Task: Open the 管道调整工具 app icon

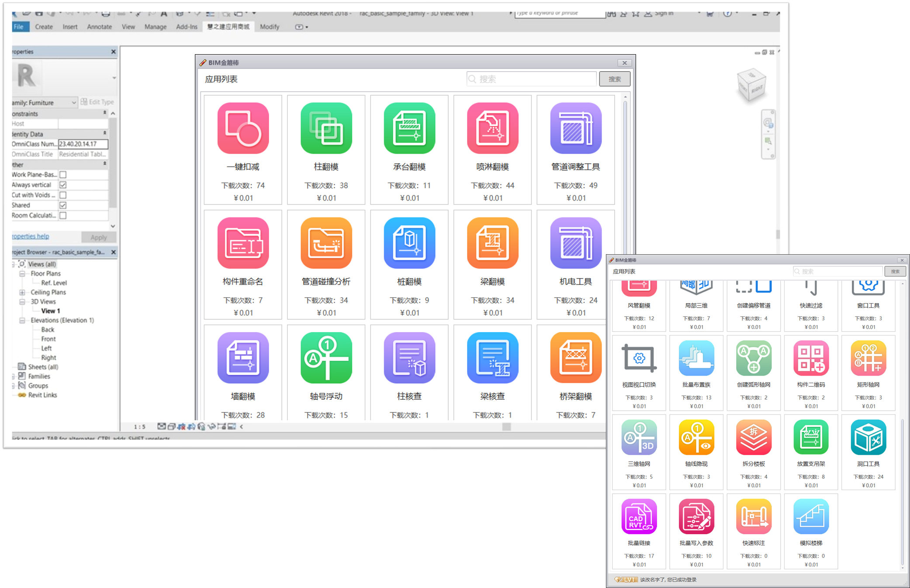Action: click(x=576, y=128)
